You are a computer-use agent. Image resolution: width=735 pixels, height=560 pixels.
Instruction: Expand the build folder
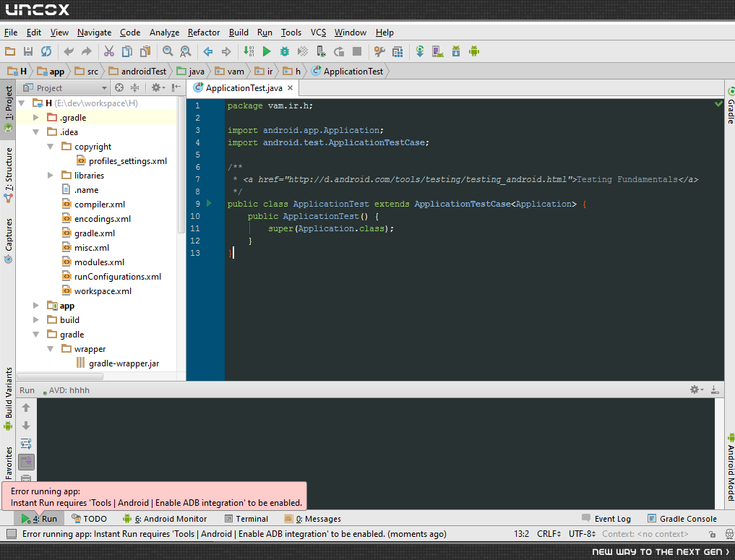coord(36,320)
